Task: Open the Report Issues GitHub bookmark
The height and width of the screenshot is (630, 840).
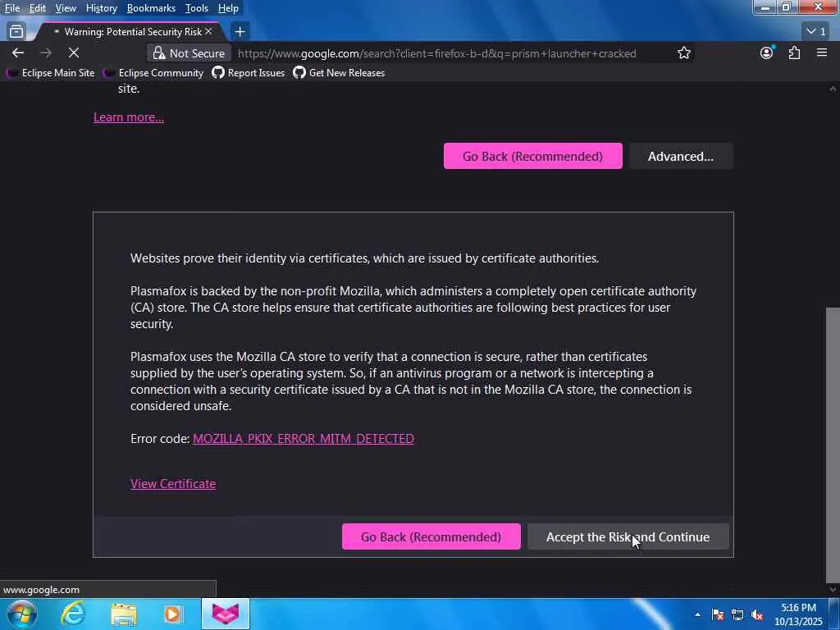Action: (x=249, y=73)
